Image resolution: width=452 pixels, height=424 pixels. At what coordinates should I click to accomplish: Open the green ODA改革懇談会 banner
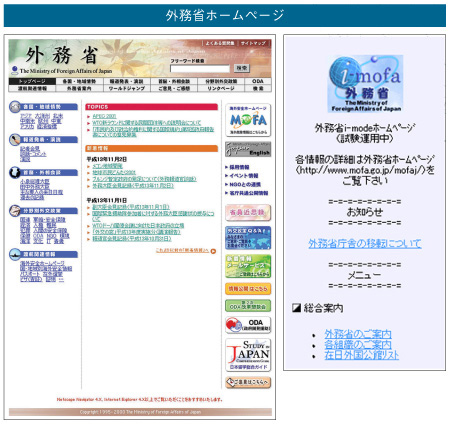(248, 306)
